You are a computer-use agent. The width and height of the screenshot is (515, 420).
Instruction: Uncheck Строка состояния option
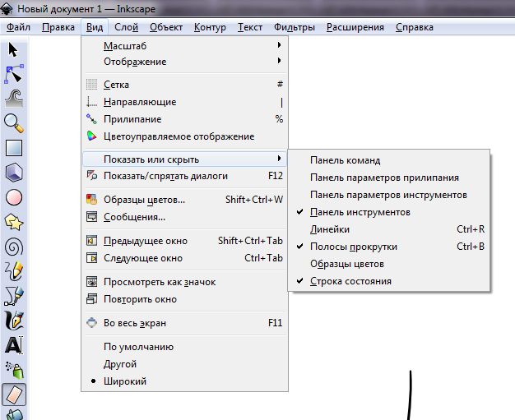(x=389, y=281)
